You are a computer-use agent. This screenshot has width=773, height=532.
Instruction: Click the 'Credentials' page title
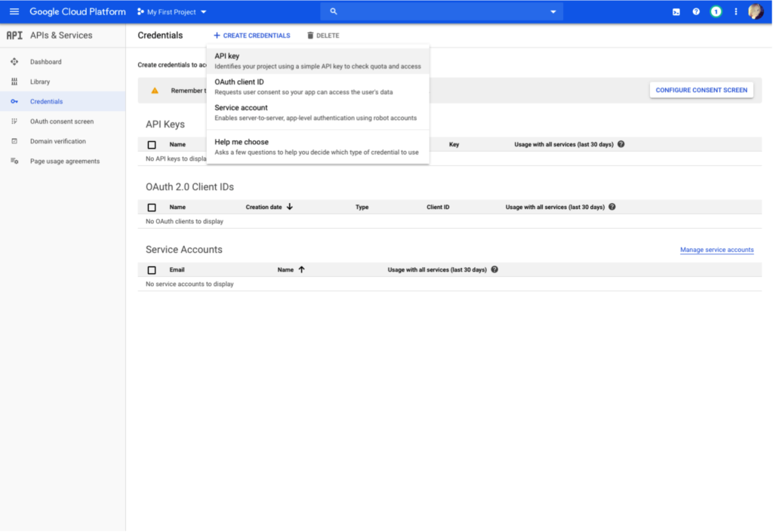click(x=160, y=35)
